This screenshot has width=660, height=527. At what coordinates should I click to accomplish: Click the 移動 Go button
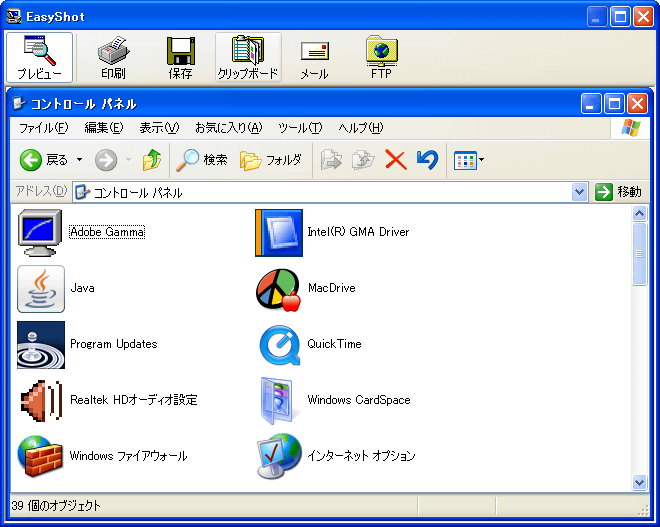[x=618, y=192]
